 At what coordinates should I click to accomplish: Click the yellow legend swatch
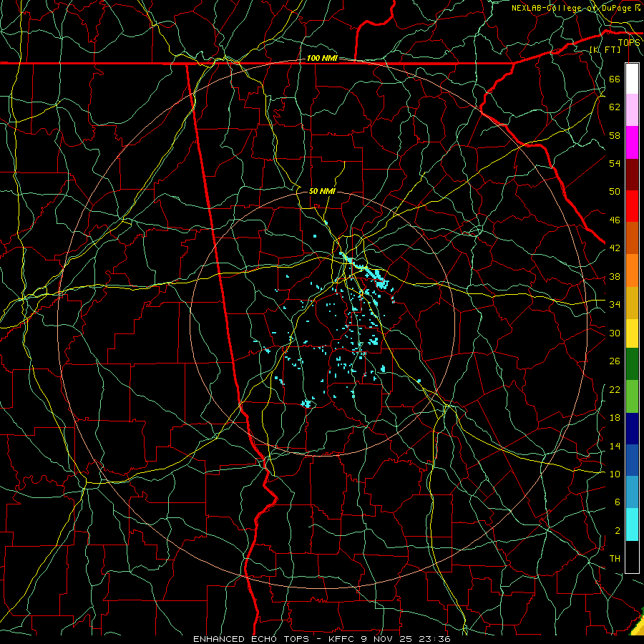[x=632, y=333]
